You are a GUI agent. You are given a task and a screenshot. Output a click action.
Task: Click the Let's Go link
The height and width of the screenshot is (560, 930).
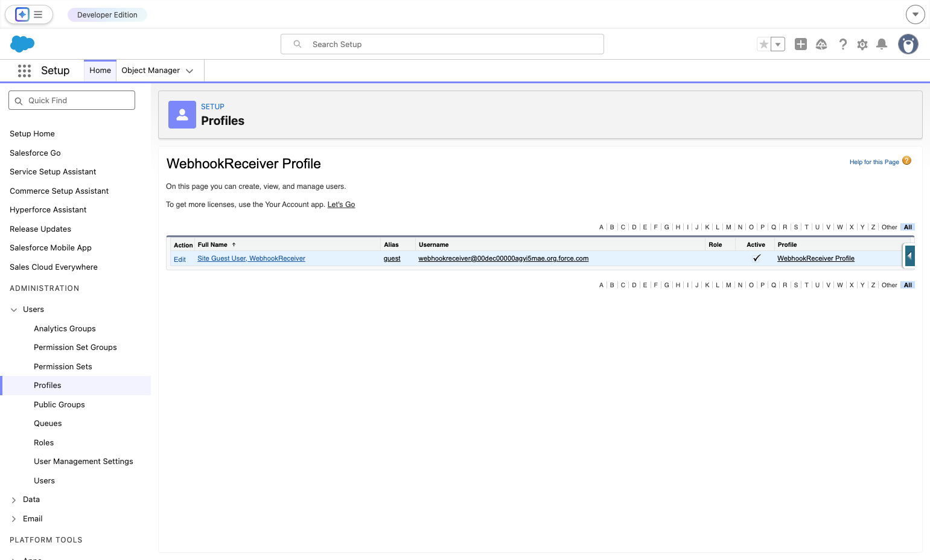click(341, 205)
